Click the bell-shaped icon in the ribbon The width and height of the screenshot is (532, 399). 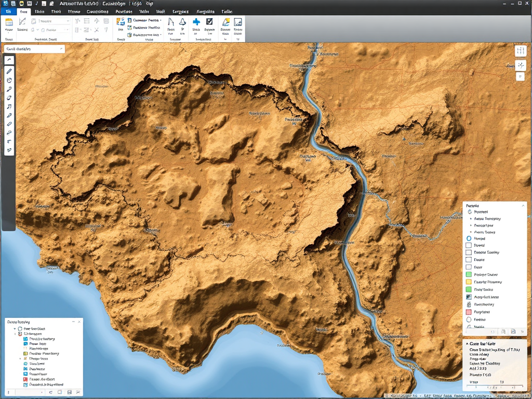point(182,22)
